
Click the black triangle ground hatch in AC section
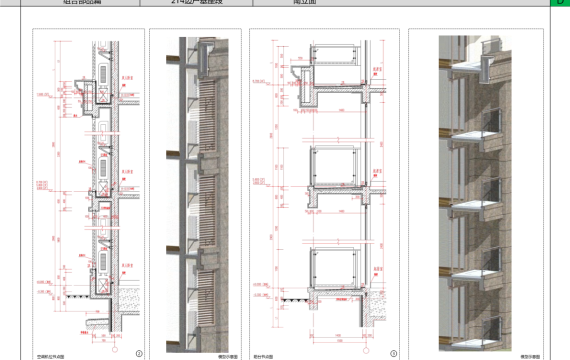click(x=77, y=297)
